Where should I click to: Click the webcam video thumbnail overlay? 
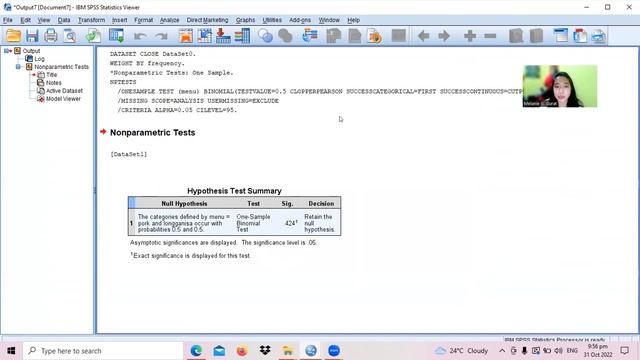point(560,86)
